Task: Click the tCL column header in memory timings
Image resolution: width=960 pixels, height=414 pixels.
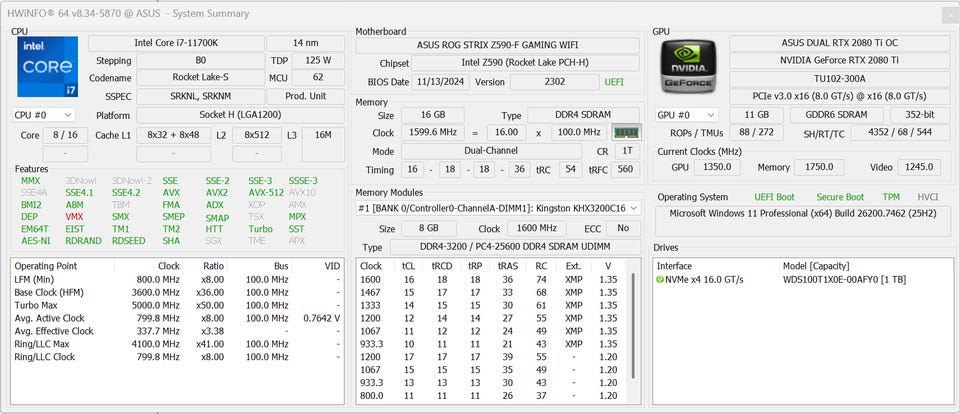Action: point(407,266)
